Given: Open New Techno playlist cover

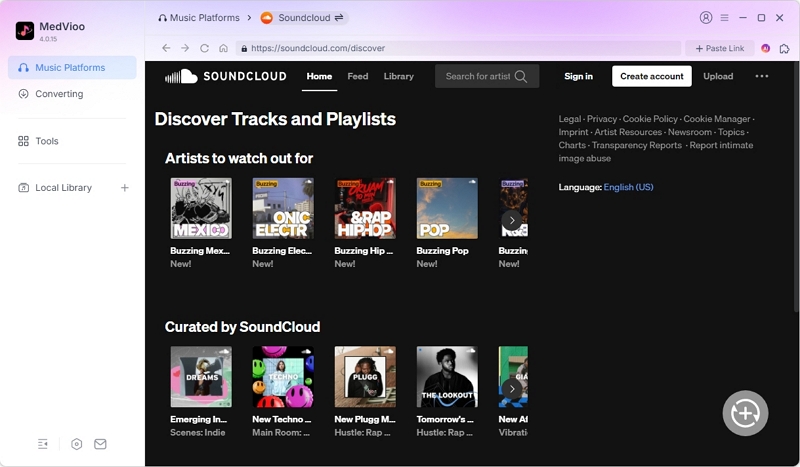Looking at the screenshot, I should [x=283, y=377].
